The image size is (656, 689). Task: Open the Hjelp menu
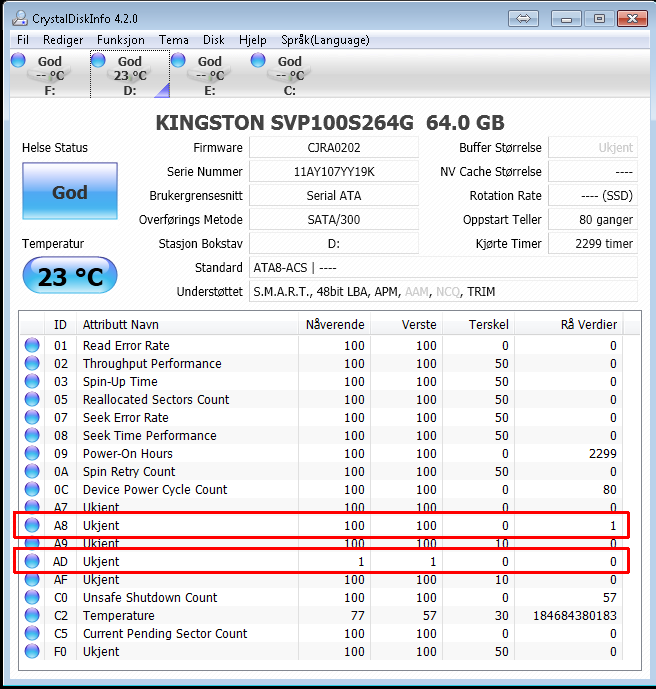tap(253, 40)
